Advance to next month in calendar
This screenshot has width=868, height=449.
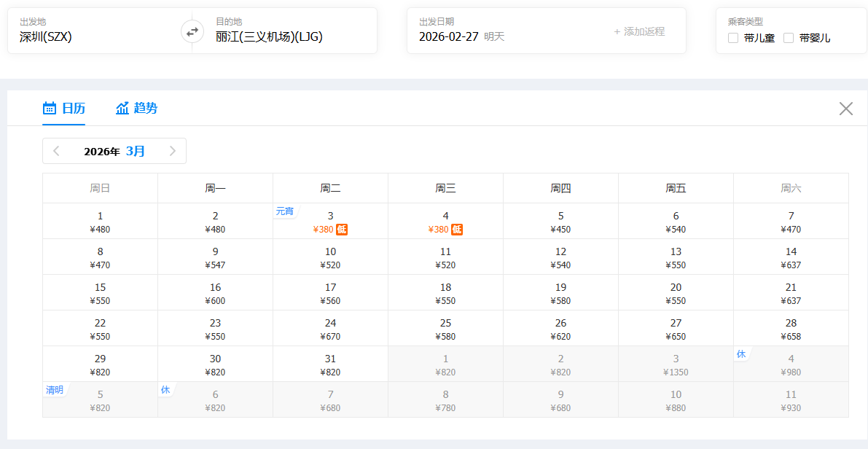coord(173,151)
